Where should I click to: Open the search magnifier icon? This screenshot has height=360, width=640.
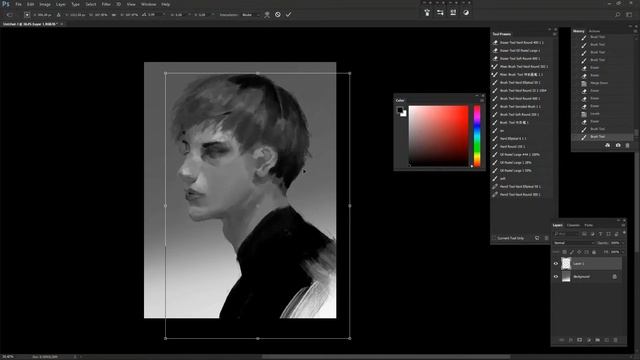coord(618,15)
